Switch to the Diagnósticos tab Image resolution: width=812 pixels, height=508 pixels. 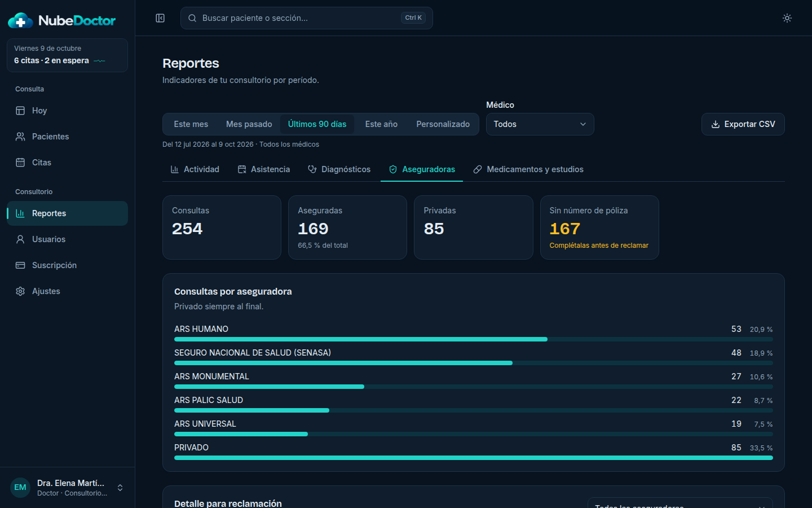[339, 169]
